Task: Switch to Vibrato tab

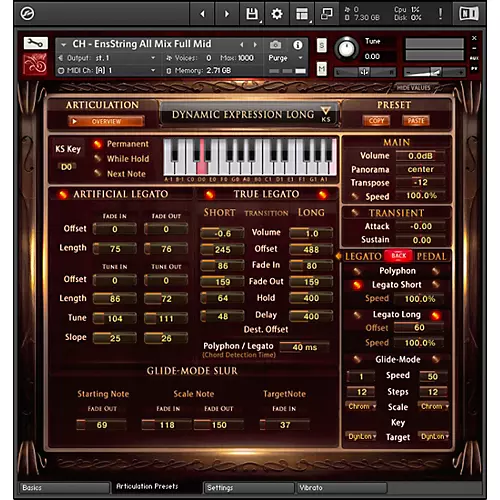Action: pyautogui.click(x=342, y=488)
